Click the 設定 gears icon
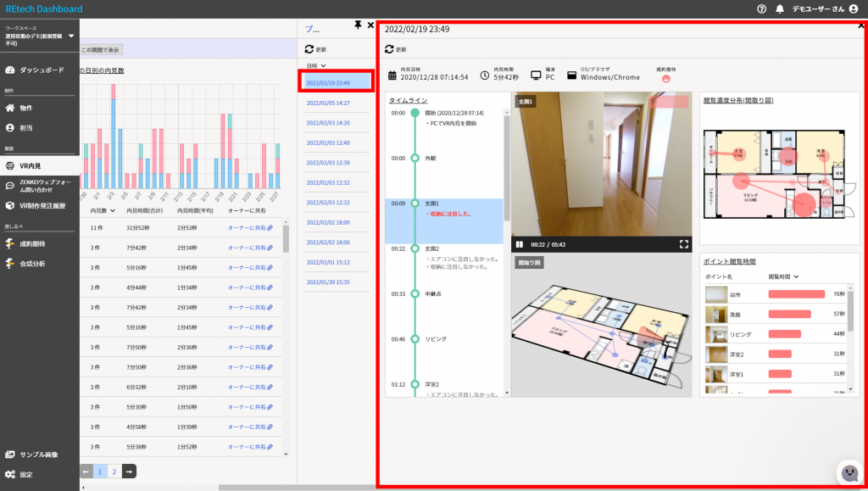Screen dimensions: 868x491 pyautogui.click(x=10, y=474)
